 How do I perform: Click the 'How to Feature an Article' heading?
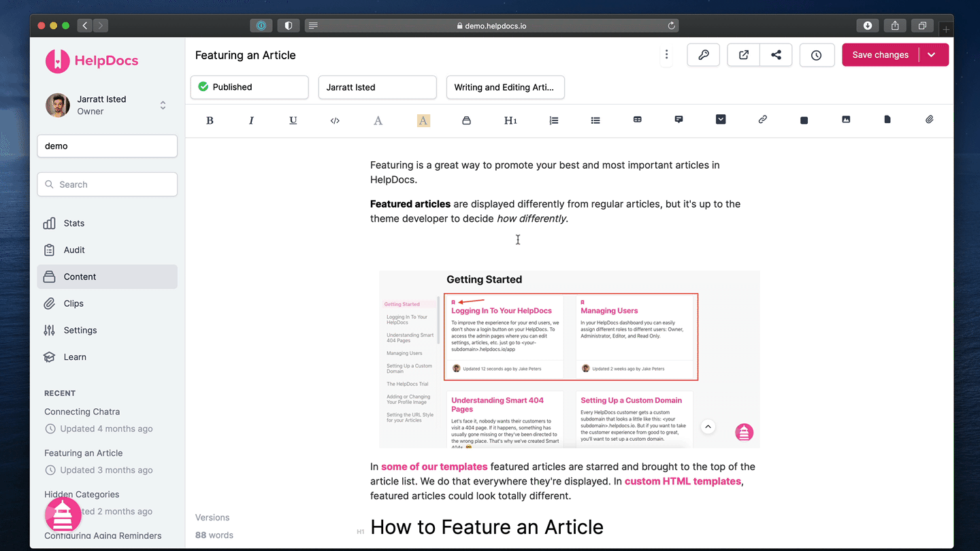(487, 527)
